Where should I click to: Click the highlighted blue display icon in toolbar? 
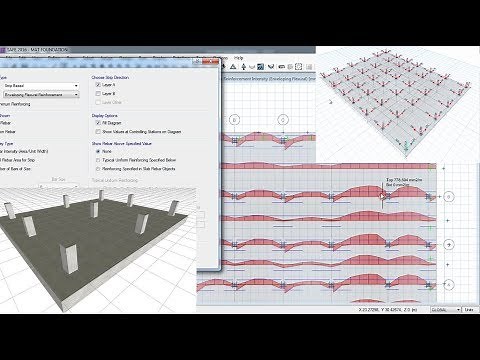tap(260, 67)
